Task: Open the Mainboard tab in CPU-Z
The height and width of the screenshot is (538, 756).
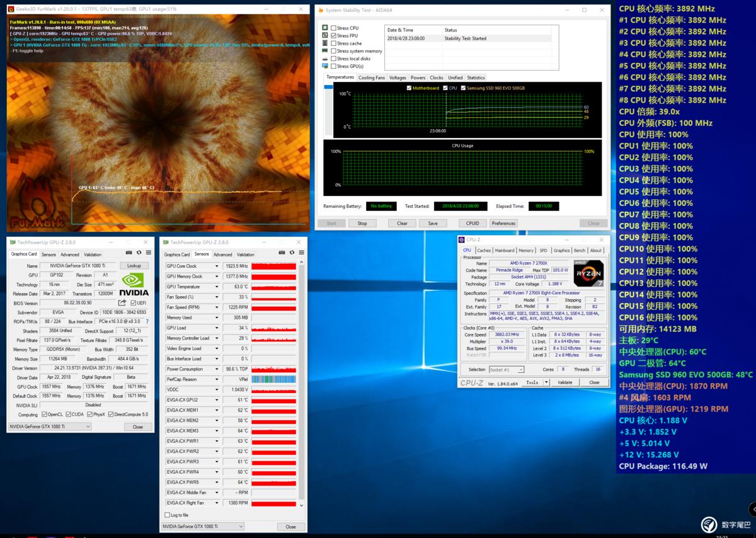Action: pyautogui.click(x=504, y=250)
